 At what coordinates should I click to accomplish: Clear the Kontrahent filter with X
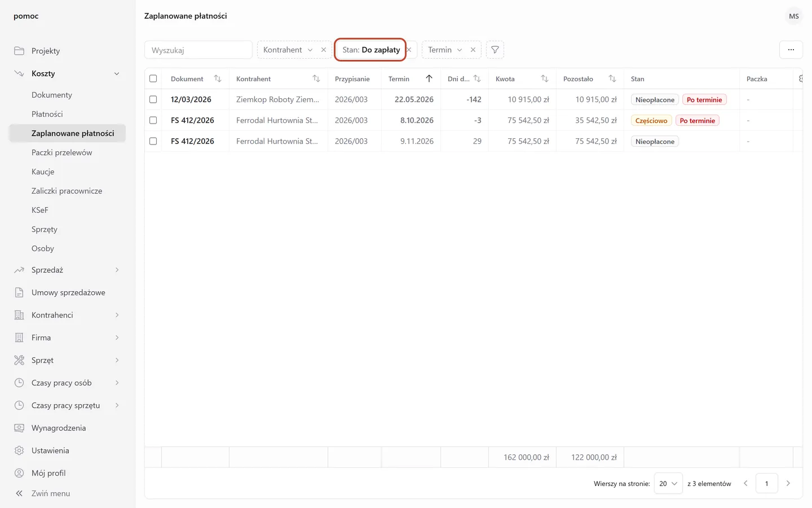(324, 50)
